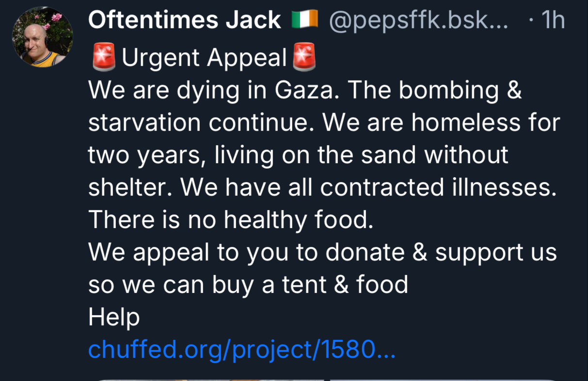Click the line There is no healthy food
The image size is (588, 381).
(231, 220)
